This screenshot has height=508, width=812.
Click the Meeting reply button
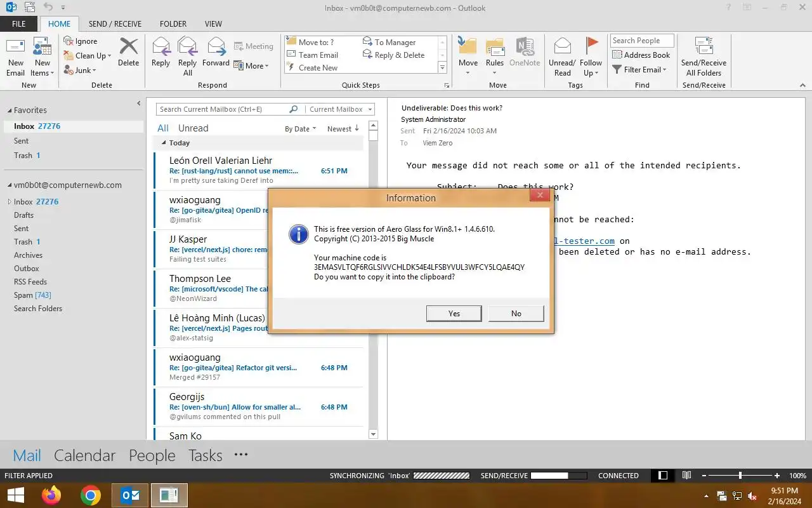[x=253, y=46]
